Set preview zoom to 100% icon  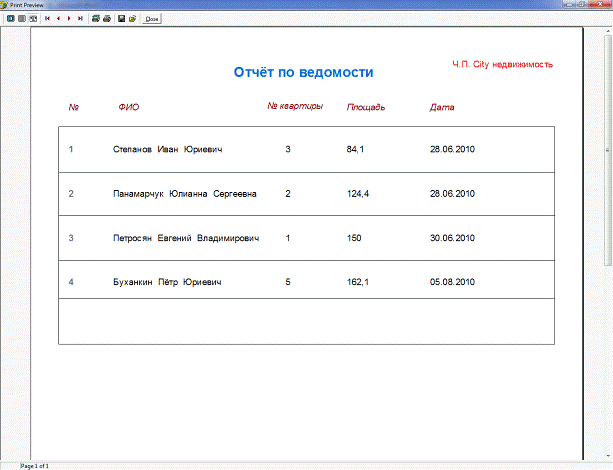(21, 19)
